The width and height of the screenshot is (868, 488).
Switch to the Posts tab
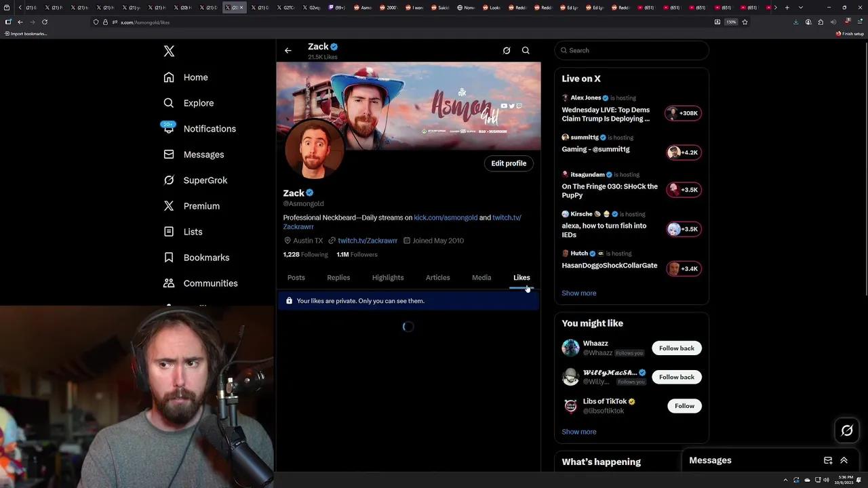click(296, 278)
